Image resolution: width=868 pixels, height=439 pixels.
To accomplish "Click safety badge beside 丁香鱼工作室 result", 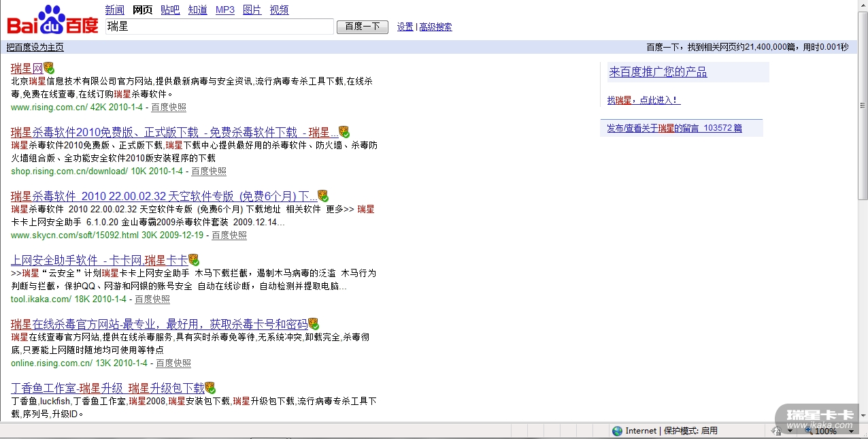I will 210,388.
